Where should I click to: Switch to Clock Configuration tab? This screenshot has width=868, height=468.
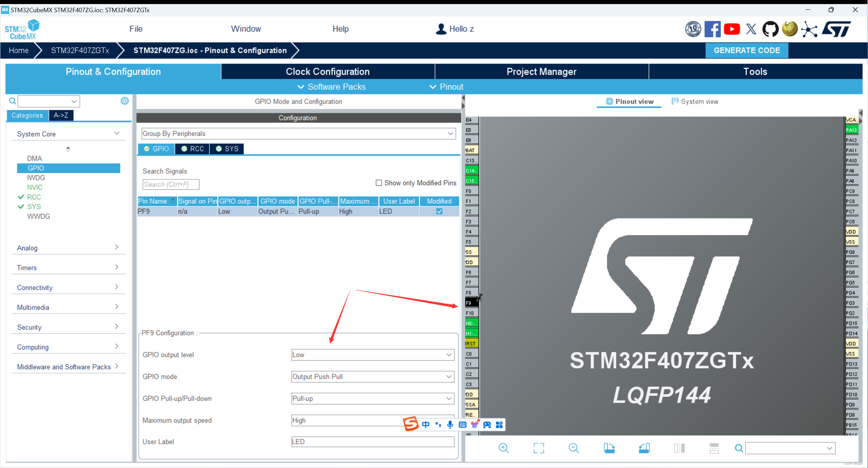(x=328, y=72)
